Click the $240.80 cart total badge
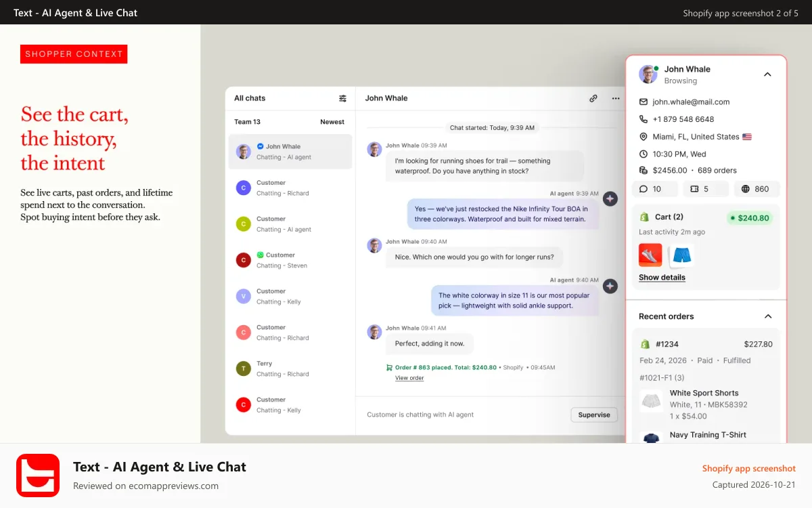Image resolution: width=812 pixels, height=508 pixels. pos(750,218)
